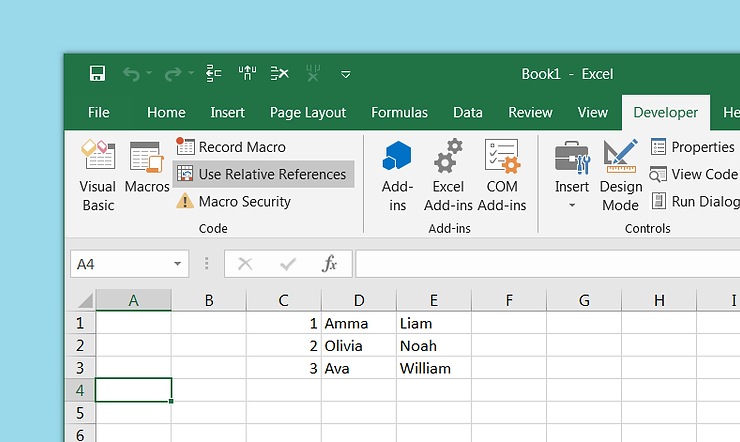
Task: Expand Customize Quick Access Toolbar arrow
Action: [346, 74]
